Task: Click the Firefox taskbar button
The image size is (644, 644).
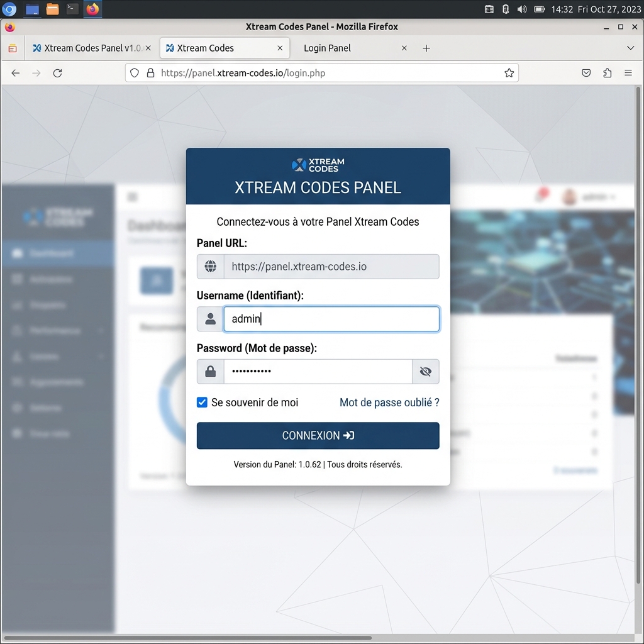Action: (92, 9)
